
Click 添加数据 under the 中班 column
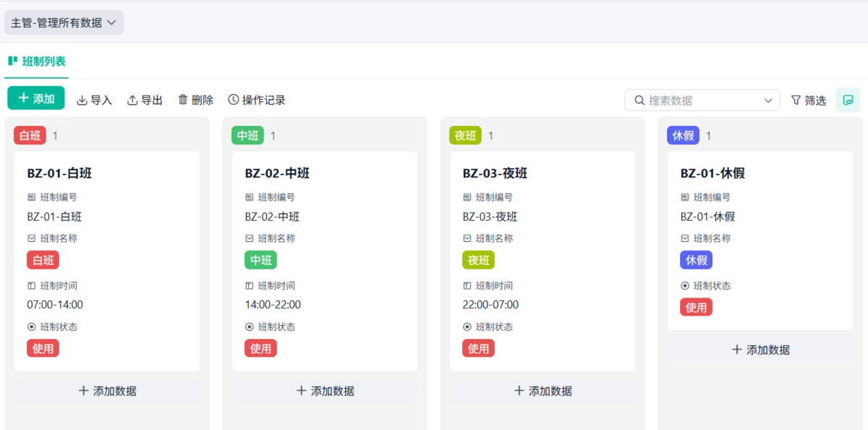[325, 391]
